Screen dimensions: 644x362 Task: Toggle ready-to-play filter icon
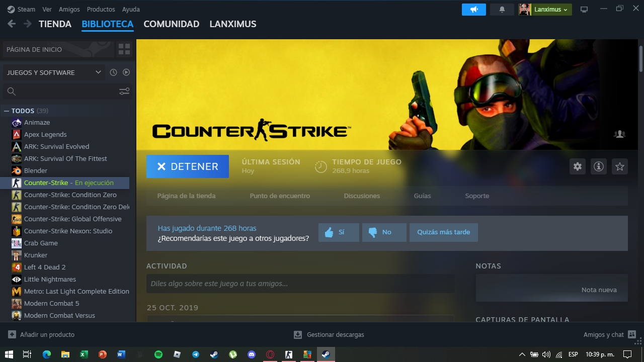(x=126, y=72)
